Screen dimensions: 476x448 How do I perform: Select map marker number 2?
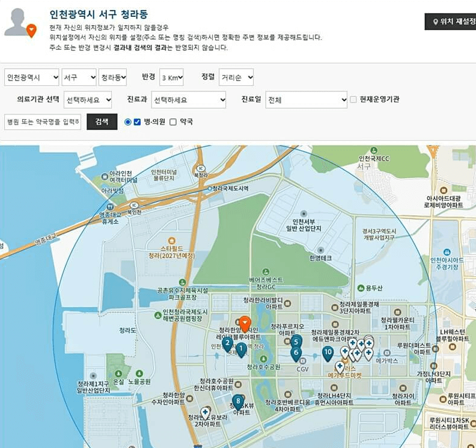tap(227, 345)
